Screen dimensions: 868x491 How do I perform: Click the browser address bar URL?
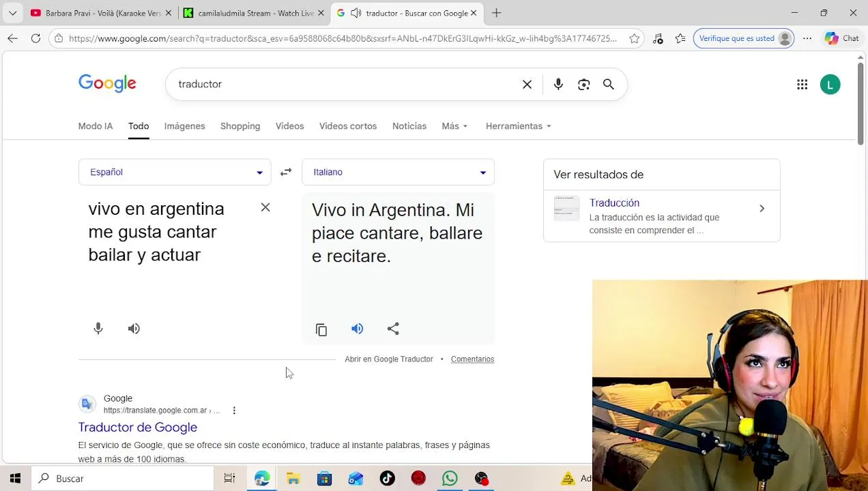pyautogui.click(x=343, y=38)
